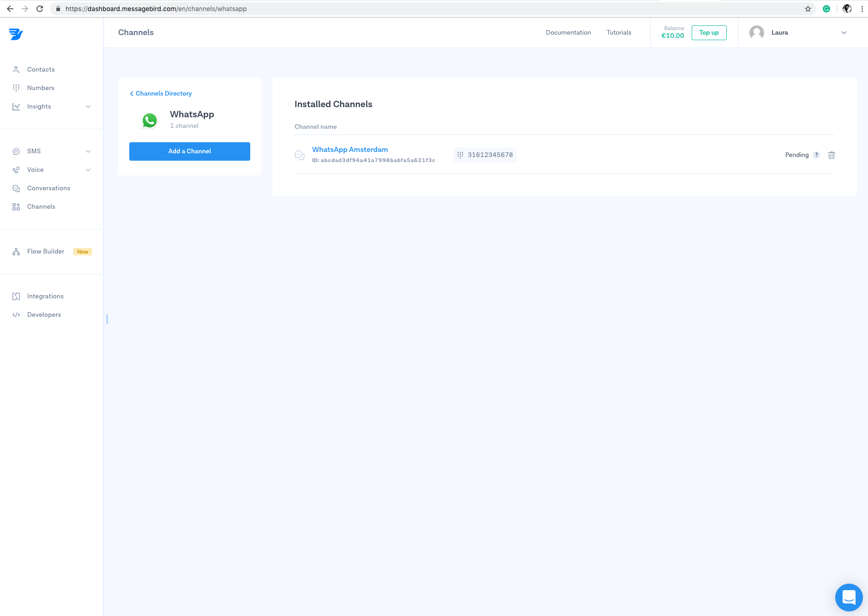Image resolution: width=868 pixels, height=616 pixels.
Task: Expand the Insights submenu
Action: 88,107
